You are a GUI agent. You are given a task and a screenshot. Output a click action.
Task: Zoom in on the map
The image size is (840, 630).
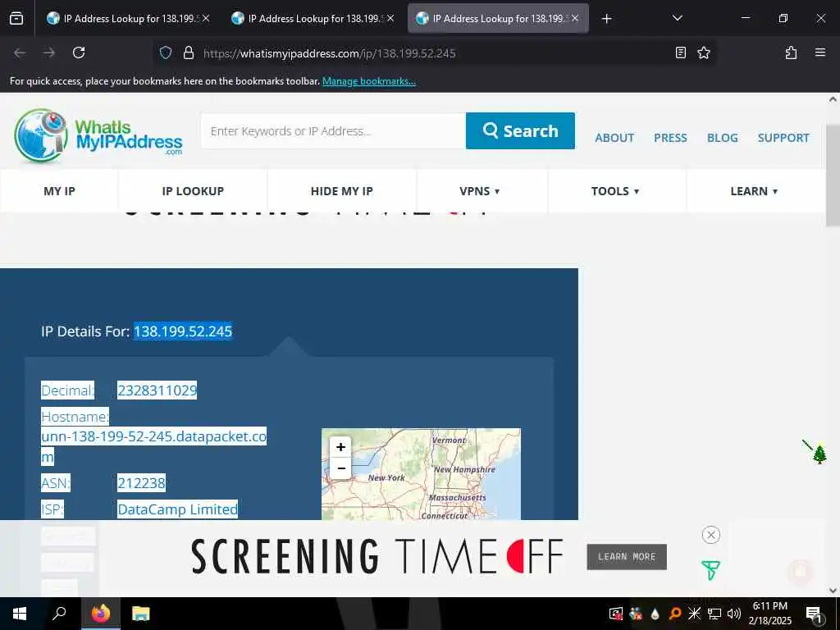pyautogui.click(x=340, y=447)
